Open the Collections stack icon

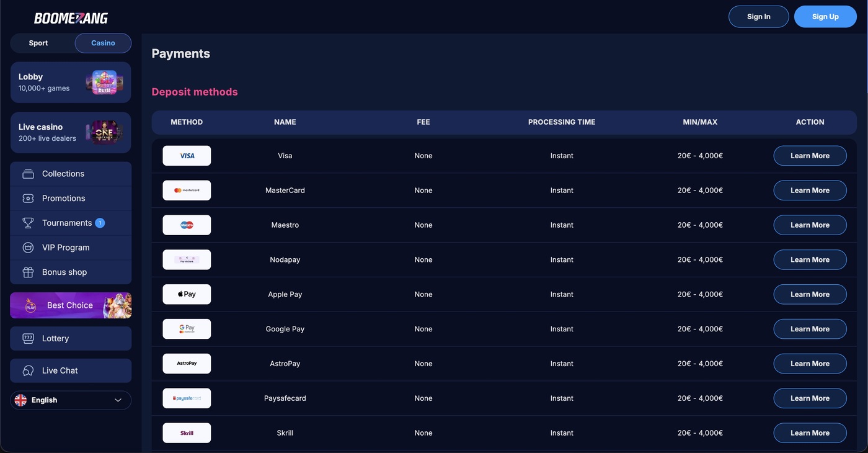(x=28, y=174)
